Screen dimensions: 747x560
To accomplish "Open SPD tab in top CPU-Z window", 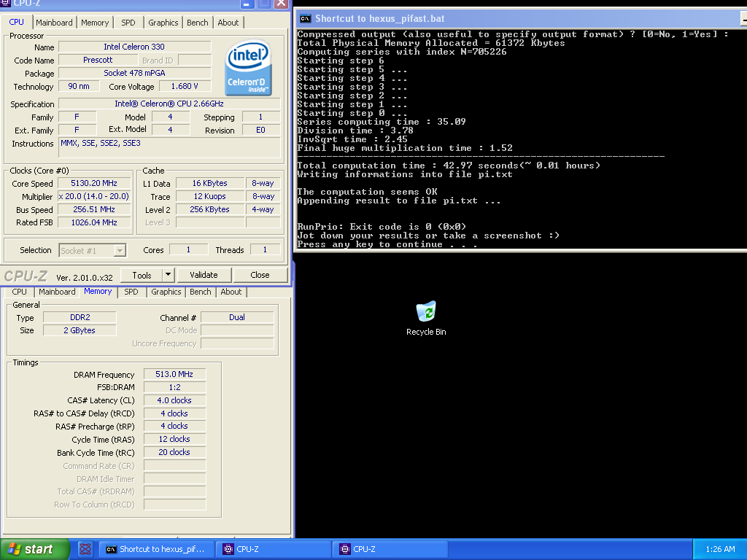I will (128, 23).
